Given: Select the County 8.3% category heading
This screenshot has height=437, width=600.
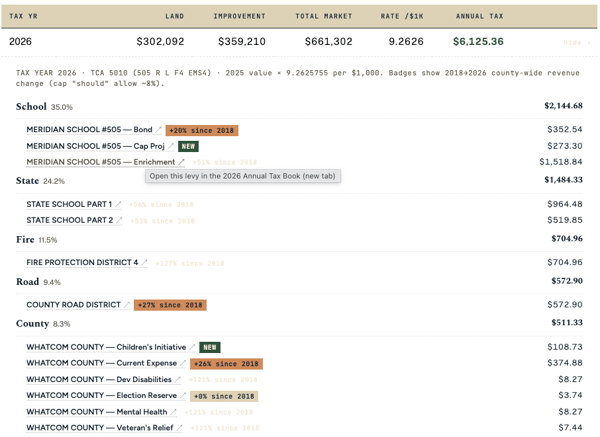Looking at the screenshot, I should point(43,324).
